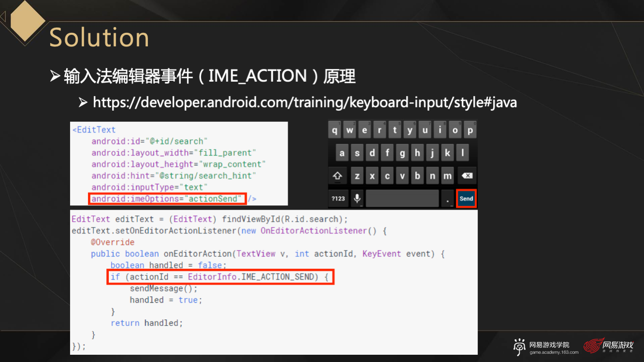
Task: Click the highlighted IME_ACTION_SEND if statement
Action: 220,277
